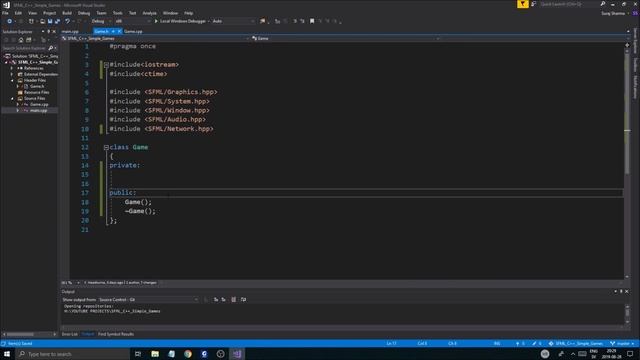Screen dimensions: 640x360
Task: Click the repository name in status bar
Action: coord(576,344)
